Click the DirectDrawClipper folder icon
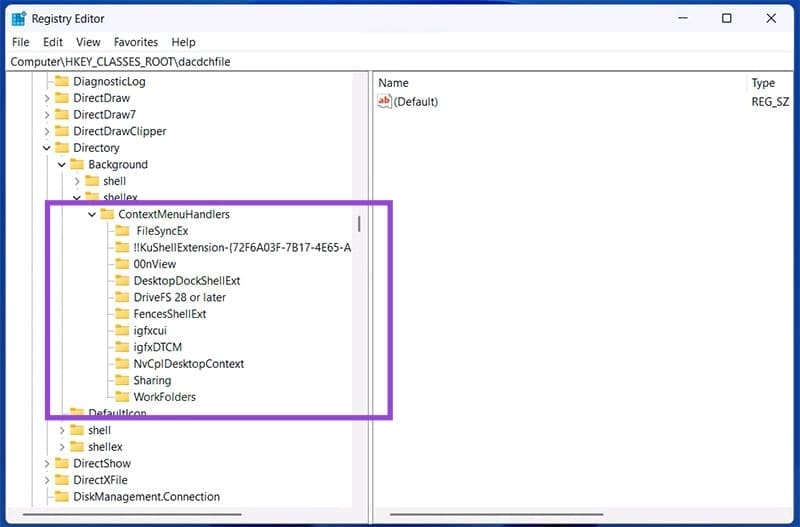The height and width of the screenshot is (527, 800). (x=62, y=131)
